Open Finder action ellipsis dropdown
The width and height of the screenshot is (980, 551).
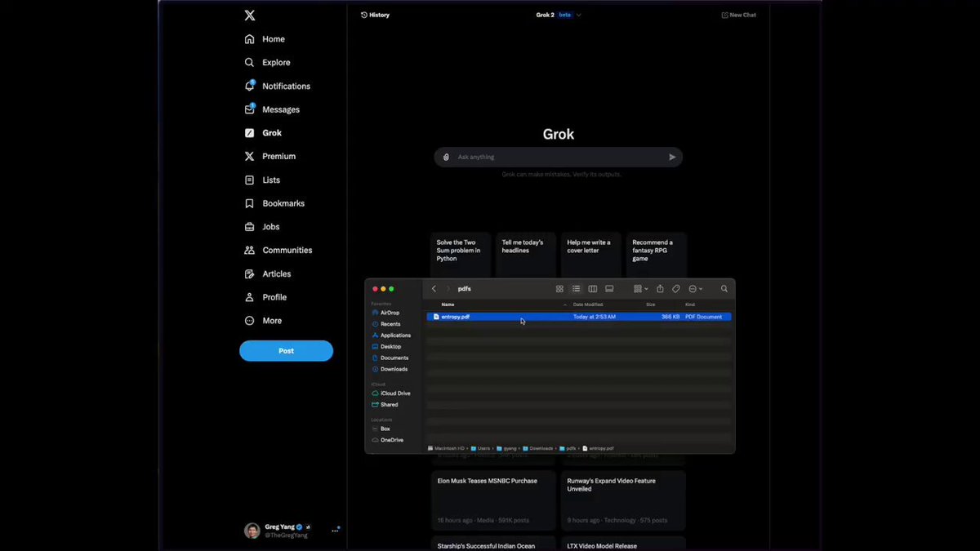point(695,289)
